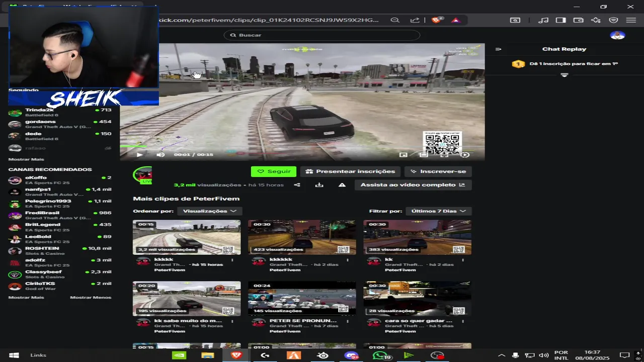Click the system tray volume icon
The width and height of the screenshot is (644, 362).
[543, 355]
